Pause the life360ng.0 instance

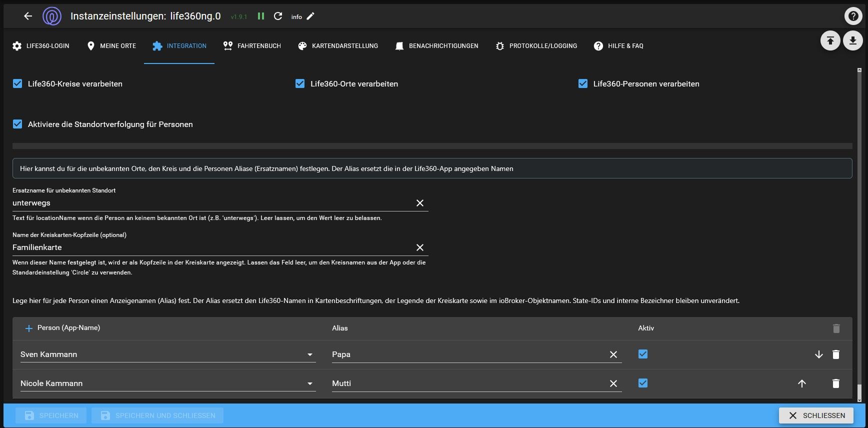pyautogui.click(x=261, y=16)
